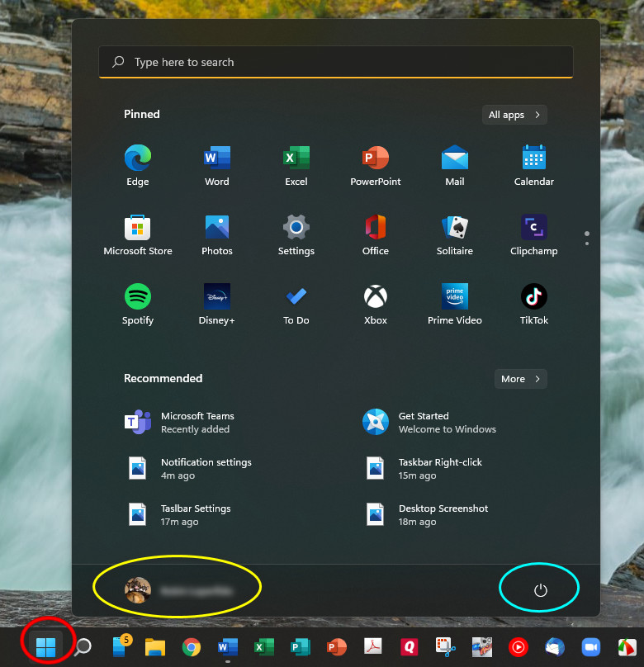
Task: Open Chrome from the taskbar
Action: point(192,647)
